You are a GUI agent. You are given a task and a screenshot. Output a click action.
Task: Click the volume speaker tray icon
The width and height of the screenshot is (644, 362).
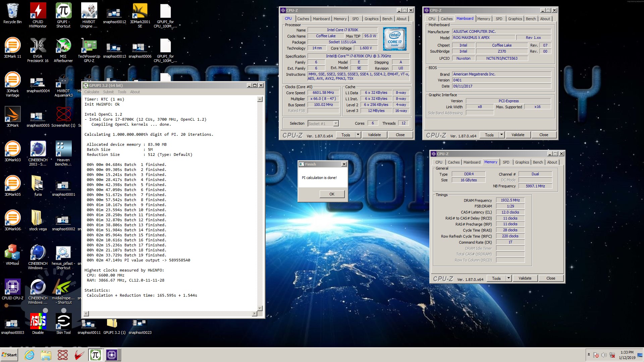(x=604, y=355)
